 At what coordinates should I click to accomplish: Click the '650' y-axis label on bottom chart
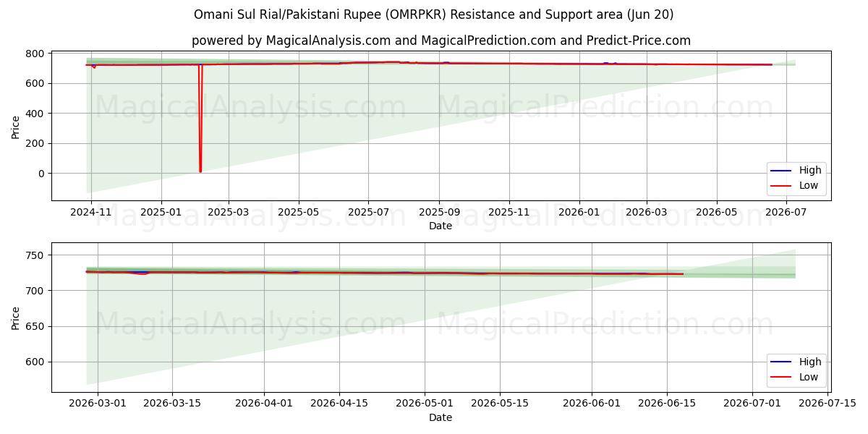35,327
